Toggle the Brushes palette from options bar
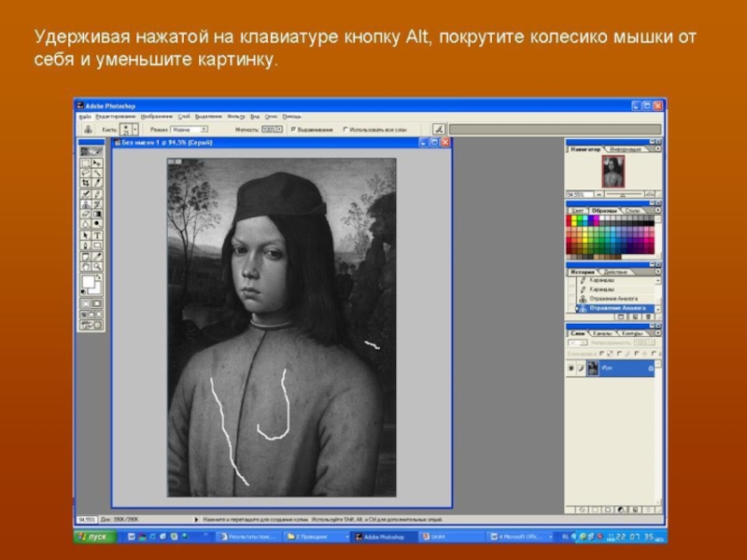Viewport: 747px width, 560px height. pos(439,129)
